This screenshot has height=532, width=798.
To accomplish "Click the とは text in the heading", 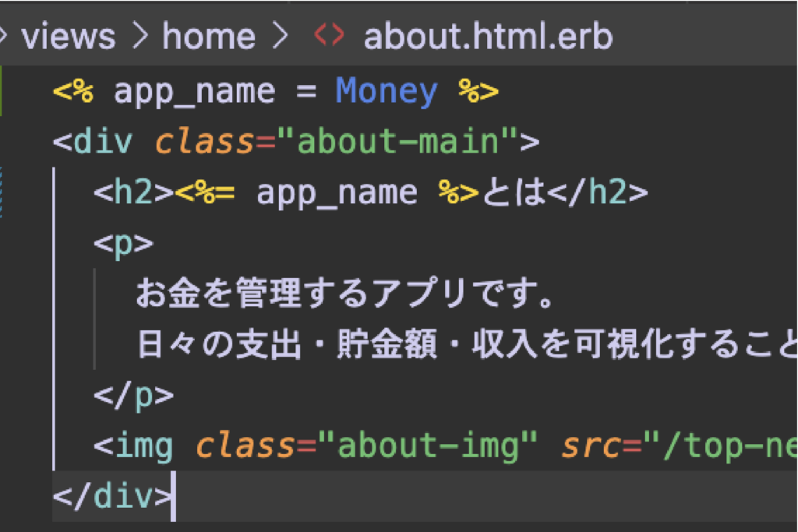I will point(514,192).
